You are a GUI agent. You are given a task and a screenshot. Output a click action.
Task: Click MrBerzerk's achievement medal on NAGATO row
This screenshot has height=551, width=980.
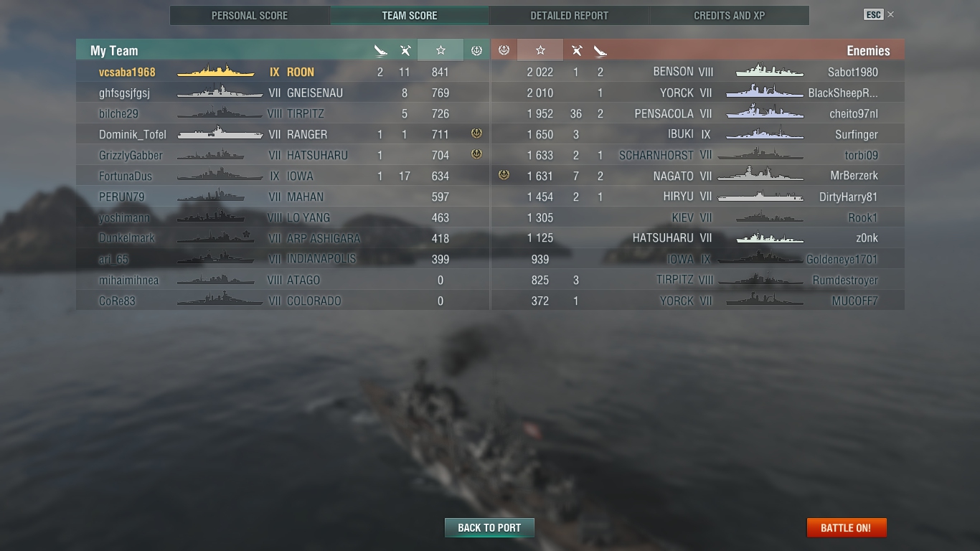click(504, 175)
